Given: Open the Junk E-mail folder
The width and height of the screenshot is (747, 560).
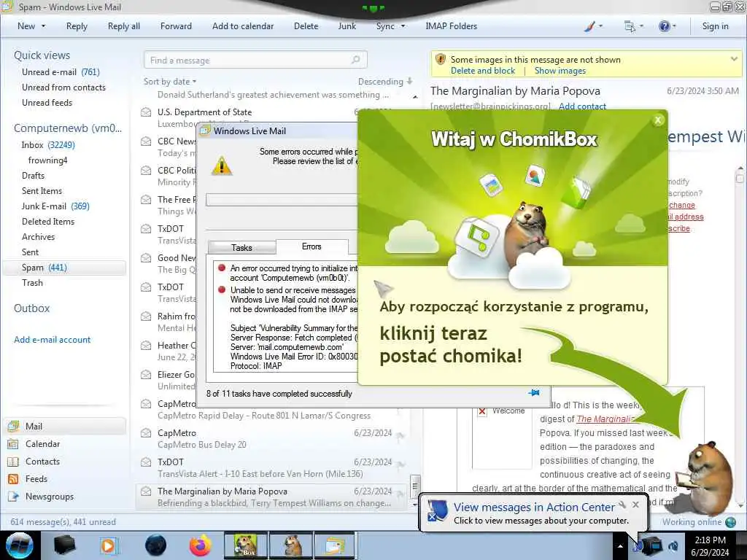Looking at the screenshot, I should [x=55, y=206].
